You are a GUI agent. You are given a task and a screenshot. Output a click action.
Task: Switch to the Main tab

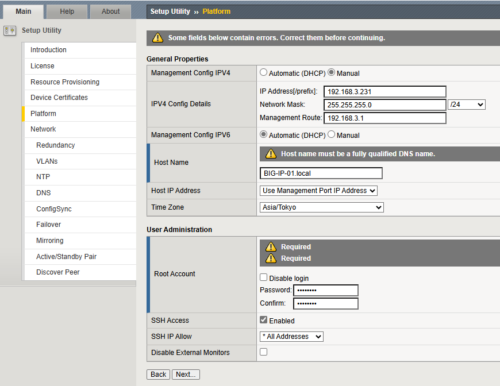point(23,12)
